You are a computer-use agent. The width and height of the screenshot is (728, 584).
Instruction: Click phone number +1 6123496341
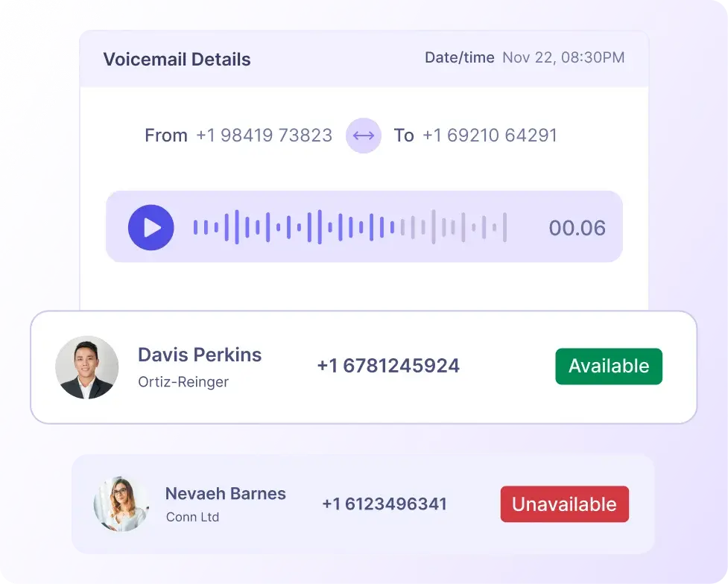coord(384,504)
